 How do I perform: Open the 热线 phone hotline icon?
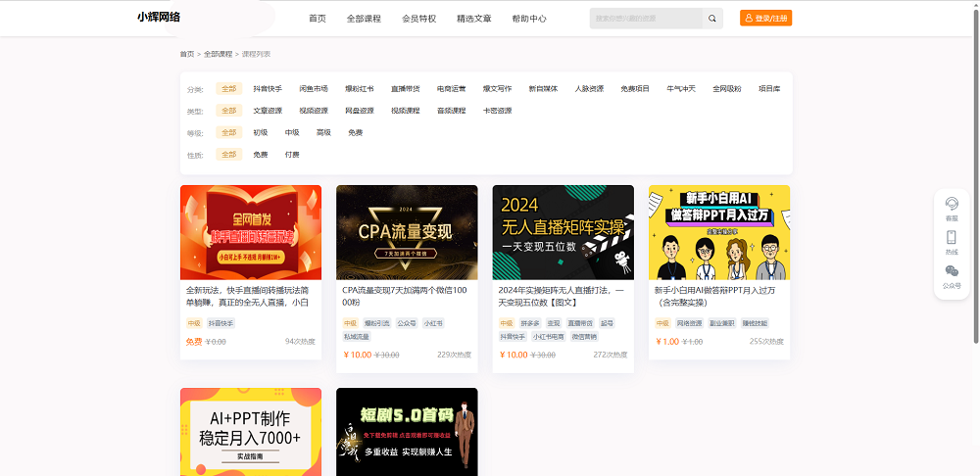pyautogui.click(x=952, y=242)
